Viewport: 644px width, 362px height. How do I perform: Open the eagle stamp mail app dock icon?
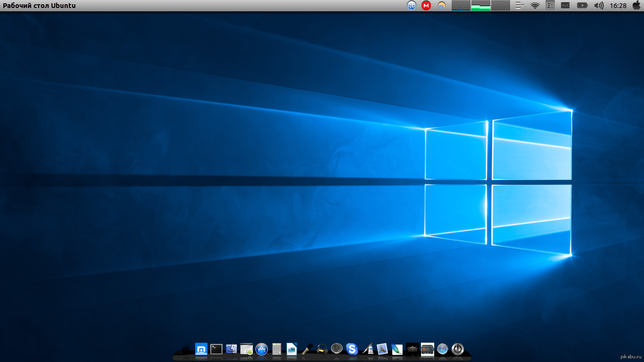click(382, 349)
